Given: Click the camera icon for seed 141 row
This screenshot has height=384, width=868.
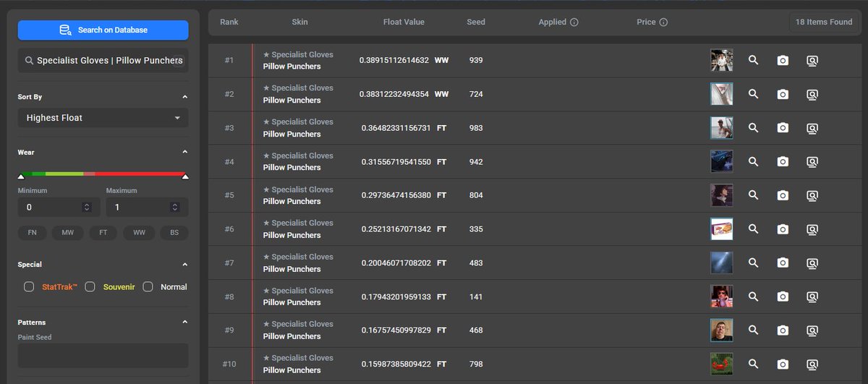Looking at the screenshot, I should click(783, 296).
